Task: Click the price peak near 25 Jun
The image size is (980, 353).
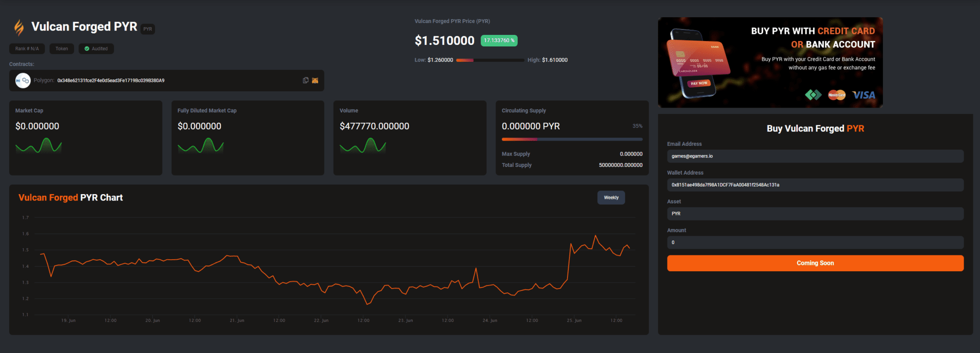Action: pos(595,236)
